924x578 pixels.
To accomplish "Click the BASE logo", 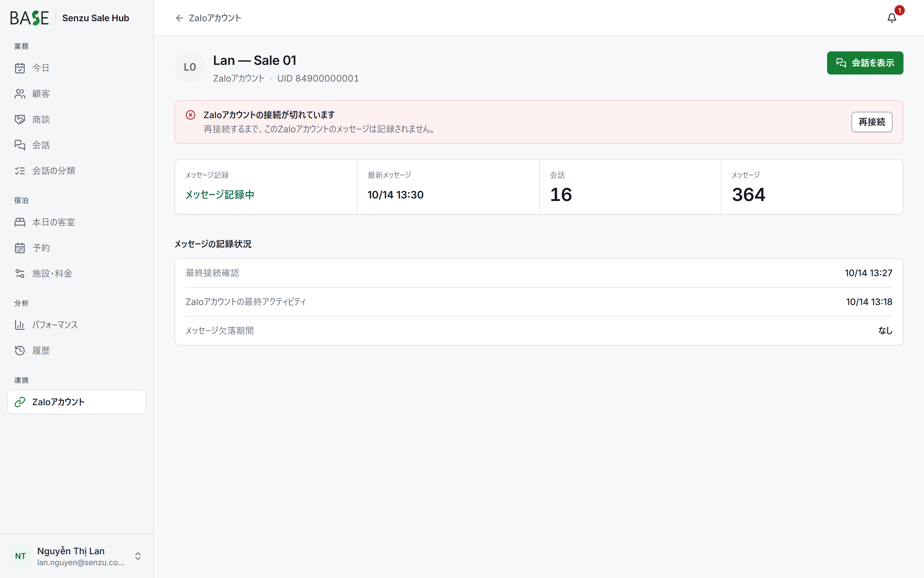I will click(x=30, y=18).
